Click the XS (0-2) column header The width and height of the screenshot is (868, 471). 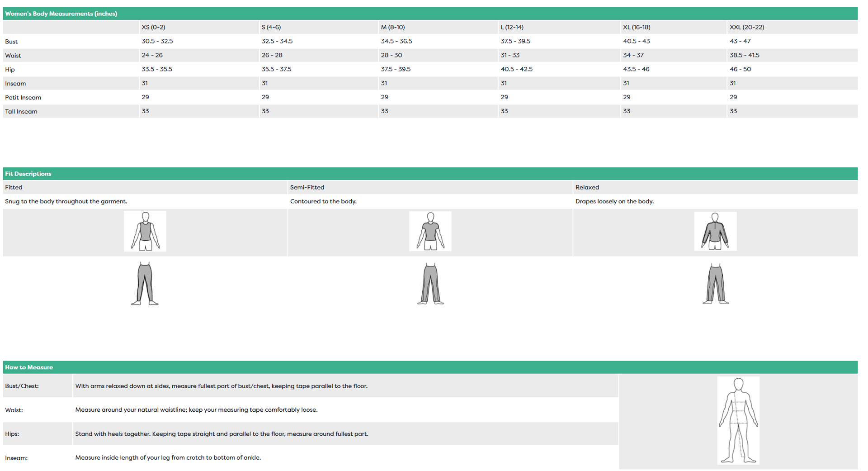pyautogui.click(x=153, y=27)
